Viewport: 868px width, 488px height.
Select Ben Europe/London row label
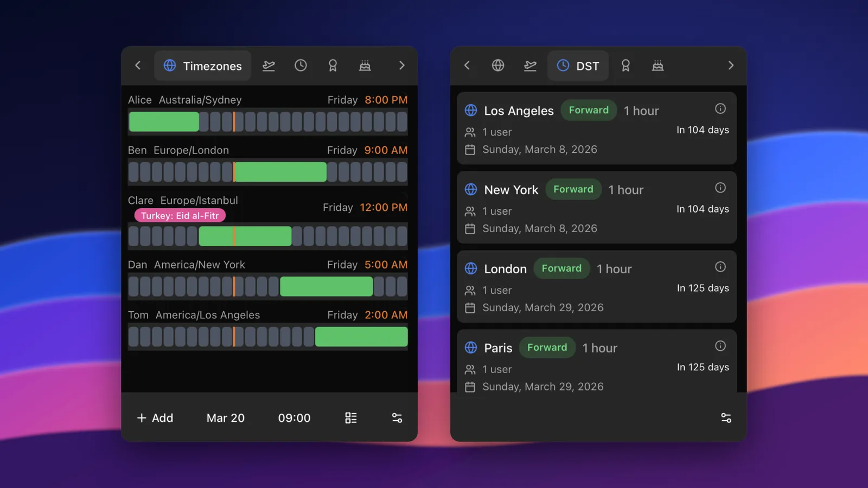pos(178,150)
